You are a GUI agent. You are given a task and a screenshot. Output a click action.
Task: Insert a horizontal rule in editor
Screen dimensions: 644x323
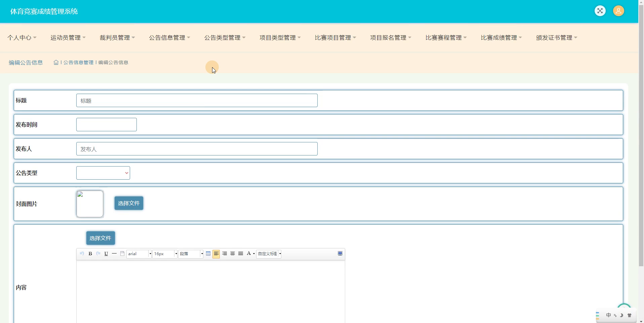point(114,253)
